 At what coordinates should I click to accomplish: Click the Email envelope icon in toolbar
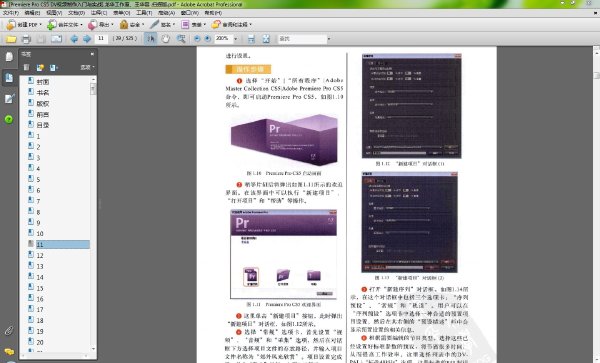(56, 39)
